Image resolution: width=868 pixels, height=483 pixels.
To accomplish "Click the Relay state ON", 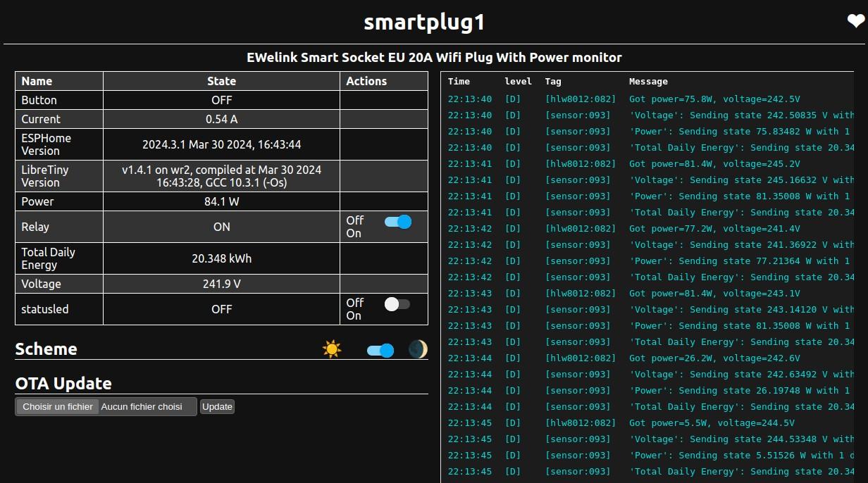I will tap(222, 227).
